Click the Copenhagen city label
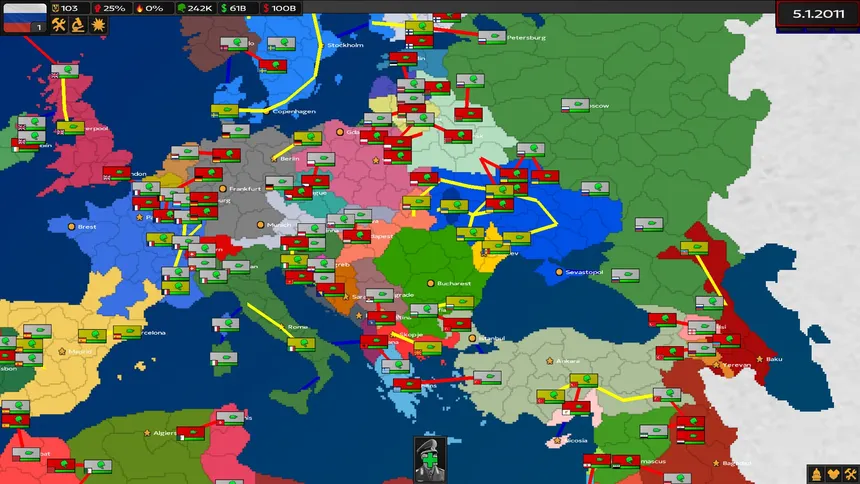 point(294,111)
